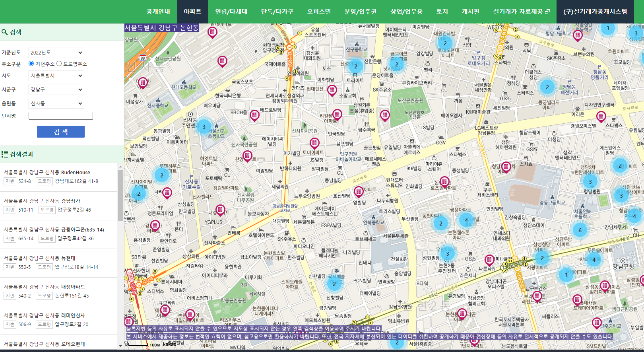Open the cluster 2 by 신구중학교
Viewport: 644px width, 352px height.
click(356, 66)
